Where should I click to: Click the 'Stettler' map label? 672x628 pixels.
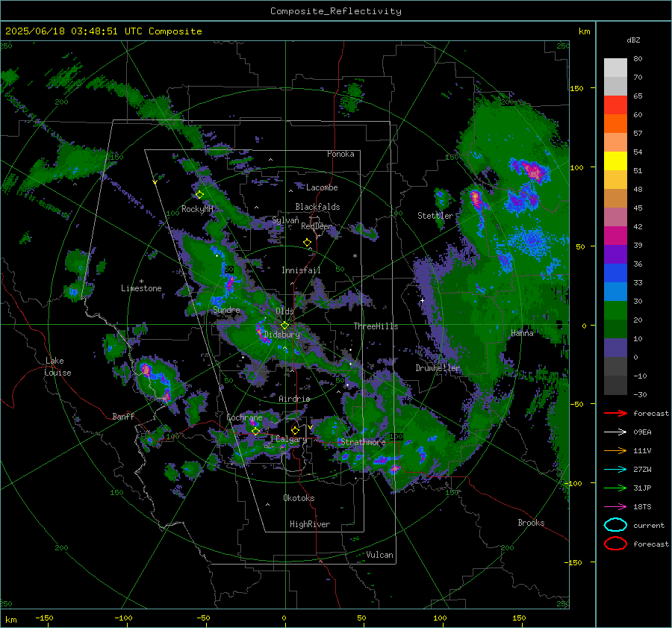435,216
